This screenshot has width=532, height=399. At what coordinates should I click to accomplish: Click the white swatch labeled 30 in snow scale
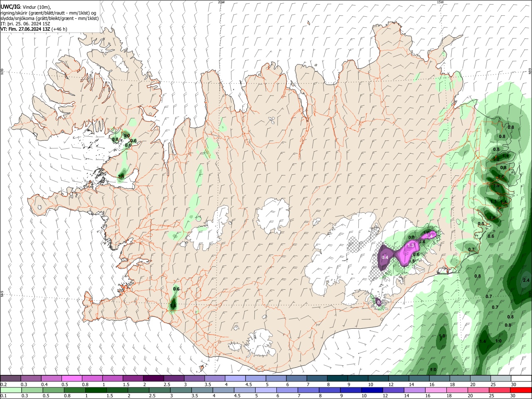pyautogui.click(x=521, y=378)
